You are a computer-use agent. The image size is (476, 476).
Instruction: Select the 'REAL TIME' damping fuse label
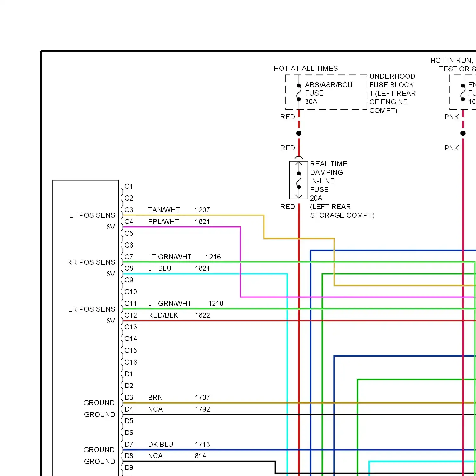(x=328, y=164)
